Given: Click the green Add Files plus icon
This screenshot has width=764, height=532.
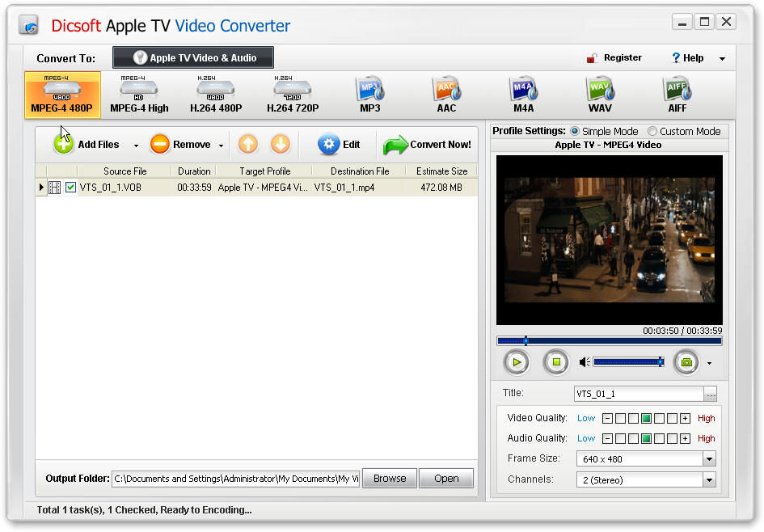Looking at the screenshot, I should tap(64, 144).
